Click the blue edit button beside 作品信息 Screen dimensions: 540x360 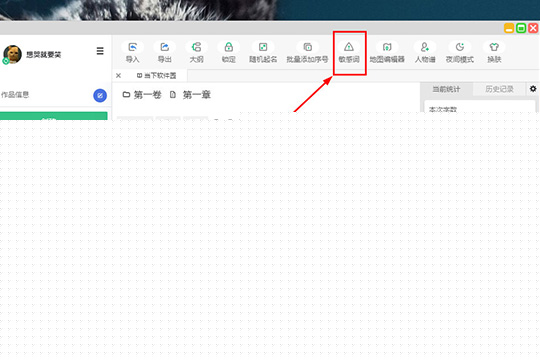(x=100, y=95)
